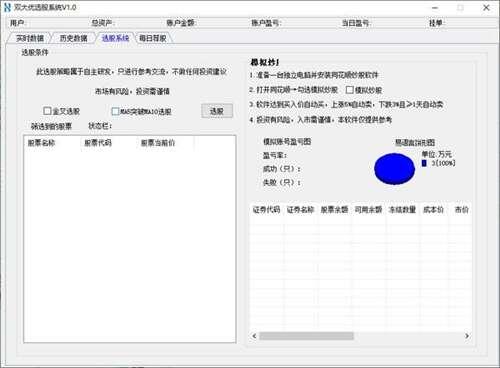Click the 总资产 label in the header bar
This screenshot has height=368, width=500.
pos(103,23)
